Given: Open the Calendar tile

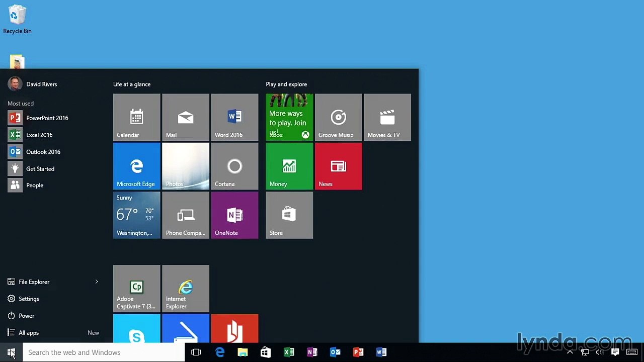Looking at the screenshot, I should pyautogui.click(x=137, y=117).
